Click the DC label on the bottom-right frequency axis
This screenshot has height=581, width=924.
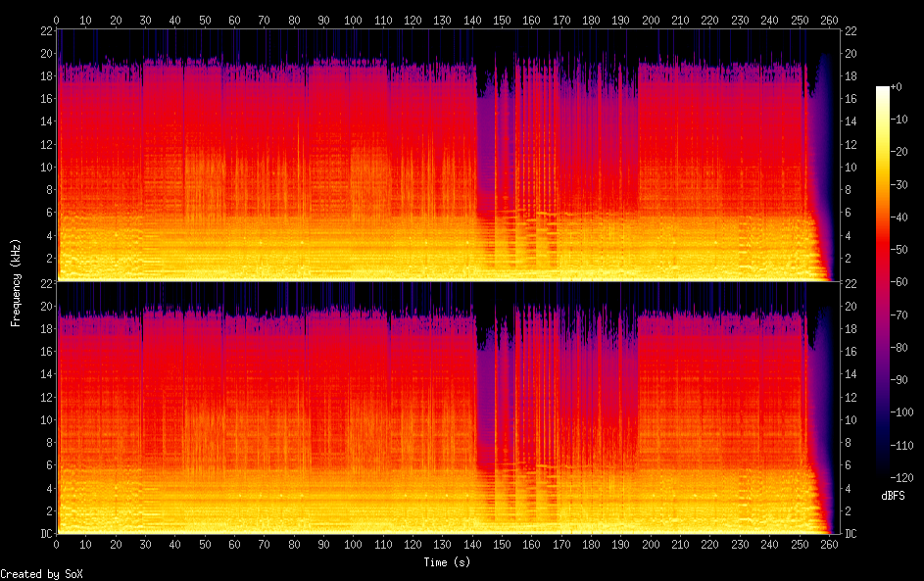pyautogui.click(x=851, y=534)
